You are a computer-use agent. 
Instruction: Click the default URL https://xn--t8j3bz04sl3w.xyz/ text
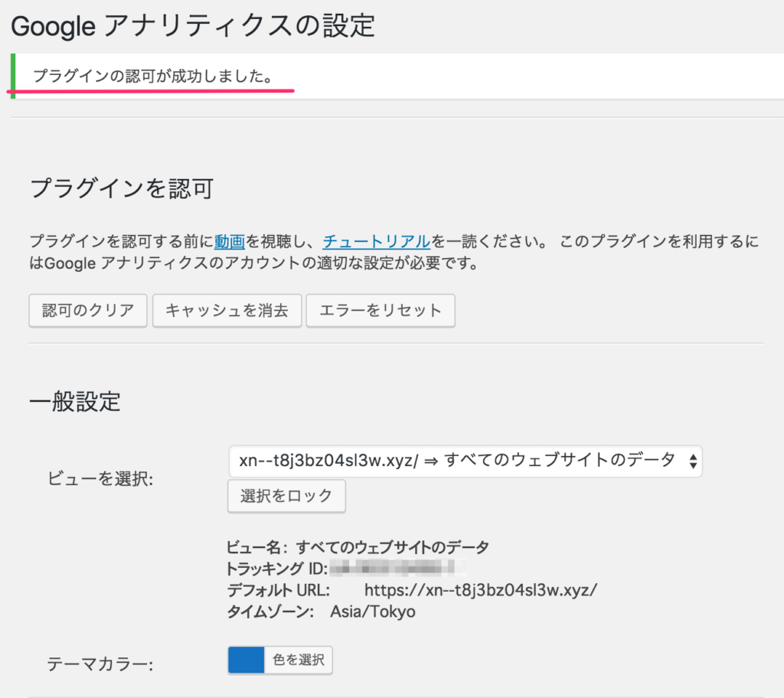[x=480, y=590]
